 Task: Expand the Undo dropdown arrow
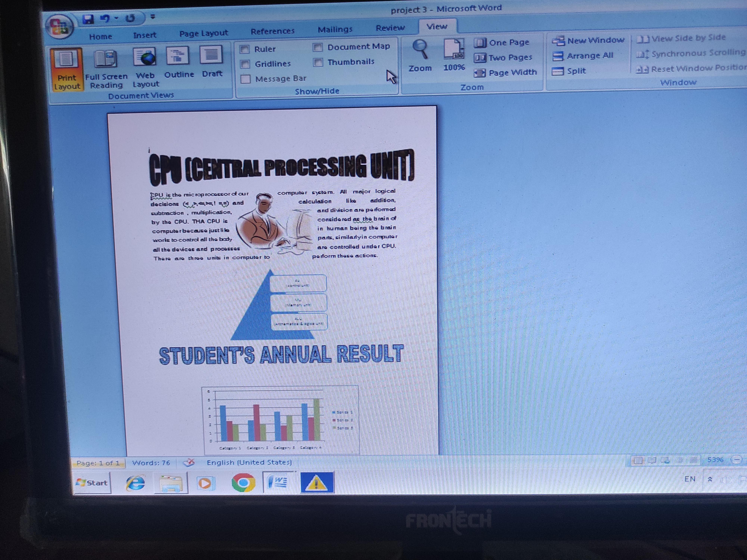117,18
